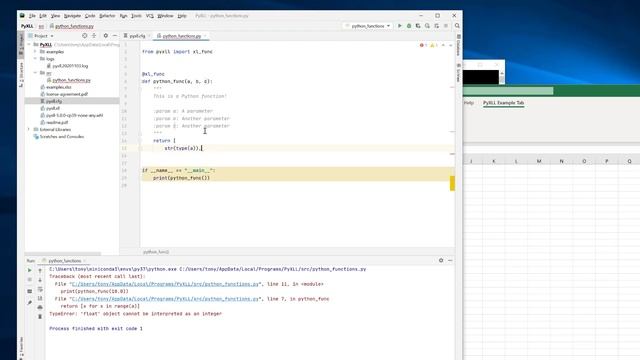
Task: Toggle scroll to end in Run console
Action: pyautogui.click(x=40, y=298)
